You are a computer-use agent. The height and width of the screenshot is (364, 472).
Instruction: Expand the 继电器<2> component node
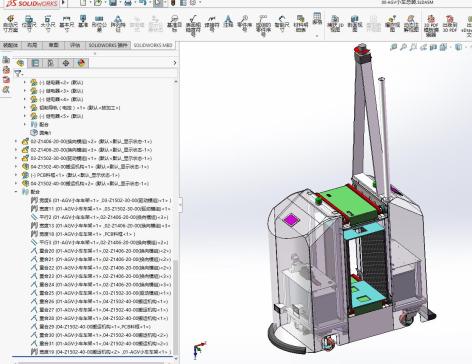point(25,82)
